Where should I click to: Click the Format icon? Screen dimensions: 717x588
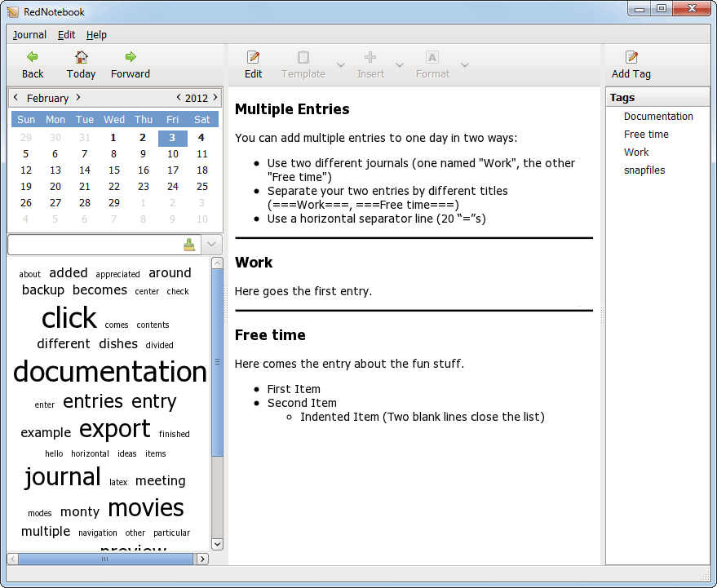coord(432,57)
